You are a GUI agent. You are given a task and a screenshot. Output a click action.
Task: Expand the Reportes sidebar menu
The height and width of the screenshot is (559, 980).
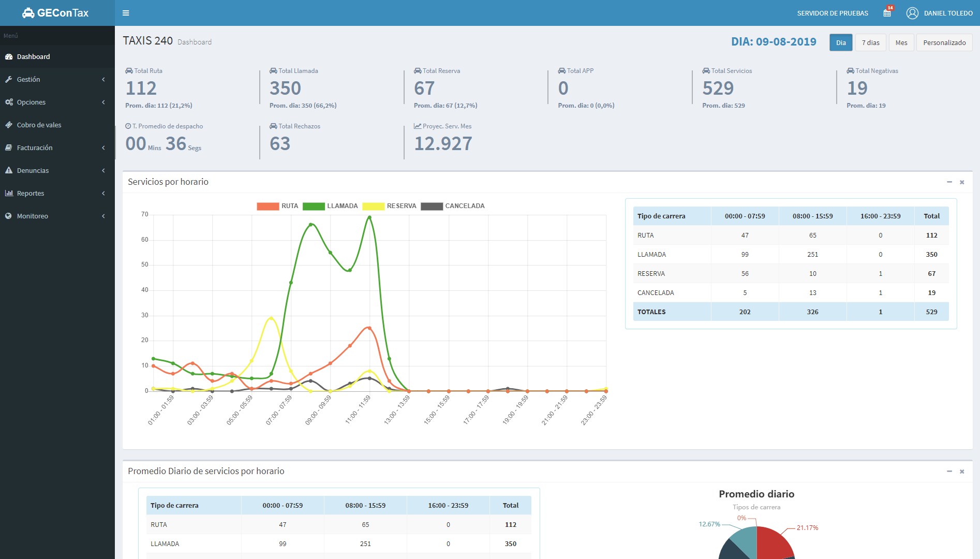click(57, 193)
